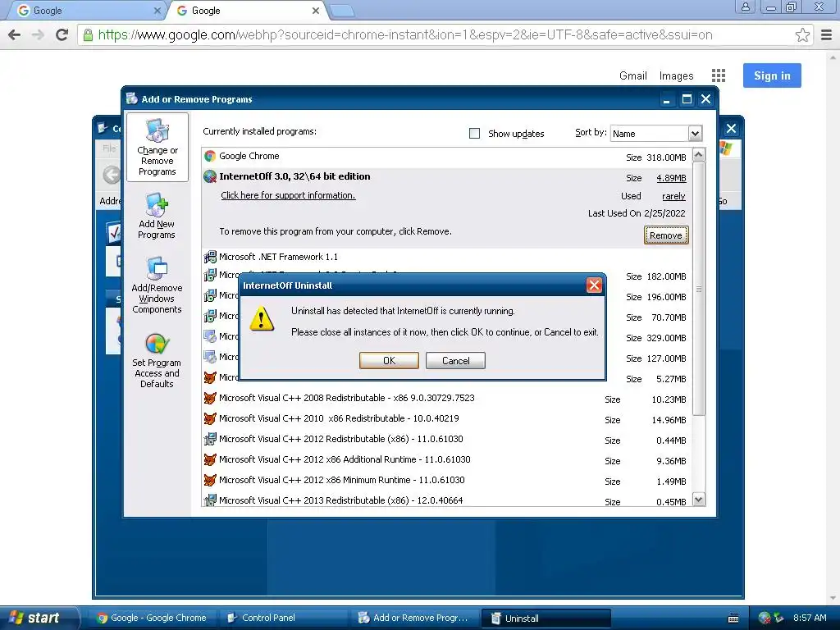Click icon beside Visual C++ 2010 Redistributable
This screenshot has height=630, width=840.
coord(210,418)
